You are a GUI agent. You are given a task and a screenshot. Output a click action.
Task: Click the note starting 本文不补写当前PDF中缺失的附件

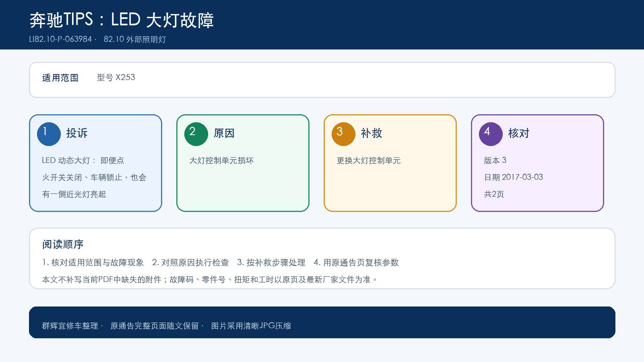point(209,280)
